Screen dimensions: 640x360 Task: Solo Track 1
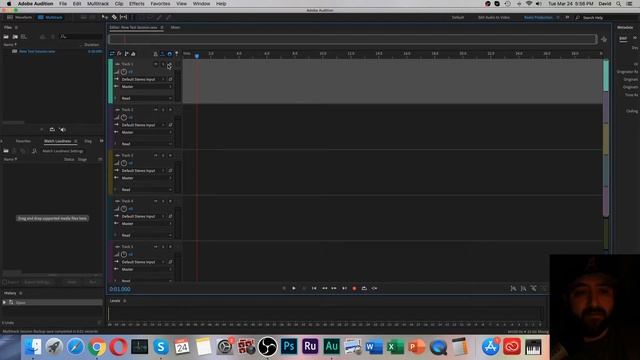163,64
